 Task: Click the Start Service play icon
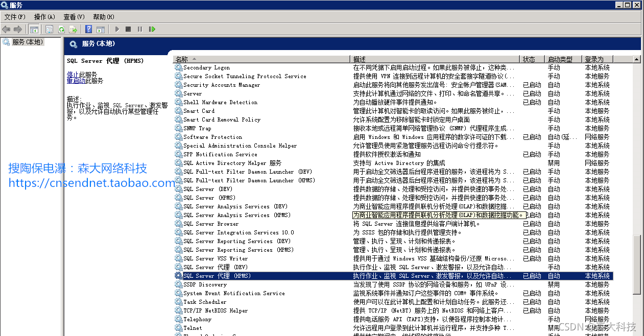pyautogui.click(x=117, y=30)
